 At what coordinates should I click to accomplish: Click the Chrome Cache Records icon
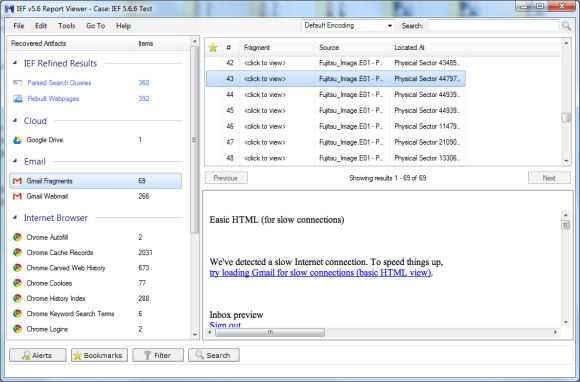click(17, 253)
